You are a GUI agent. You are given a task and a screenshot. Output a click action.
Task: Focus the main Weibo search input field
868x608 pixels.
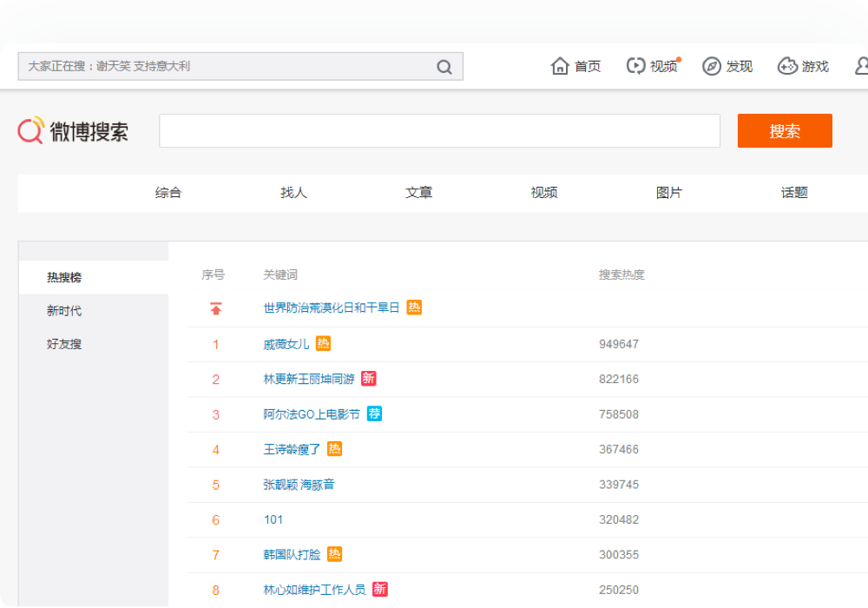[x=439, y=131]
